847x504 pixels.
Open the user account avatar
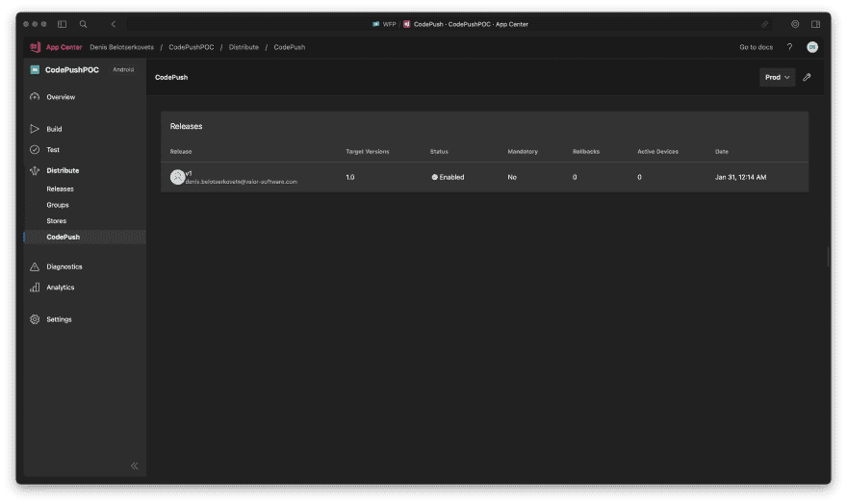coord(812,47)
